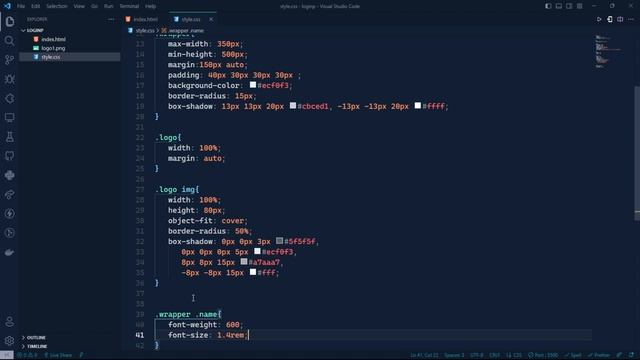Click the remote window indicator in status bar
Screen dimensions: 640x360
[7, 355]
